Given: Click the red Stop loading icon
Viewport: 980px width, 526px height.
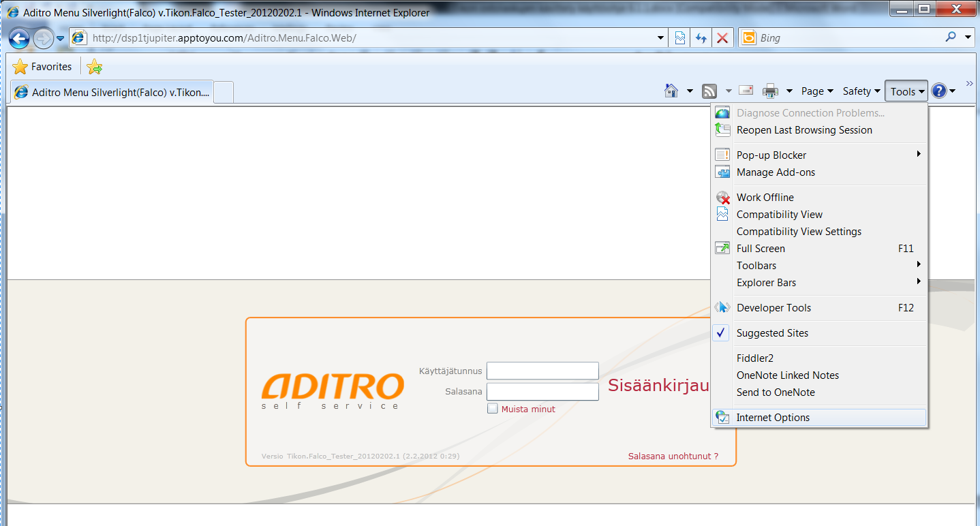Looking at the screenshot, I should [x=722, y=38].
